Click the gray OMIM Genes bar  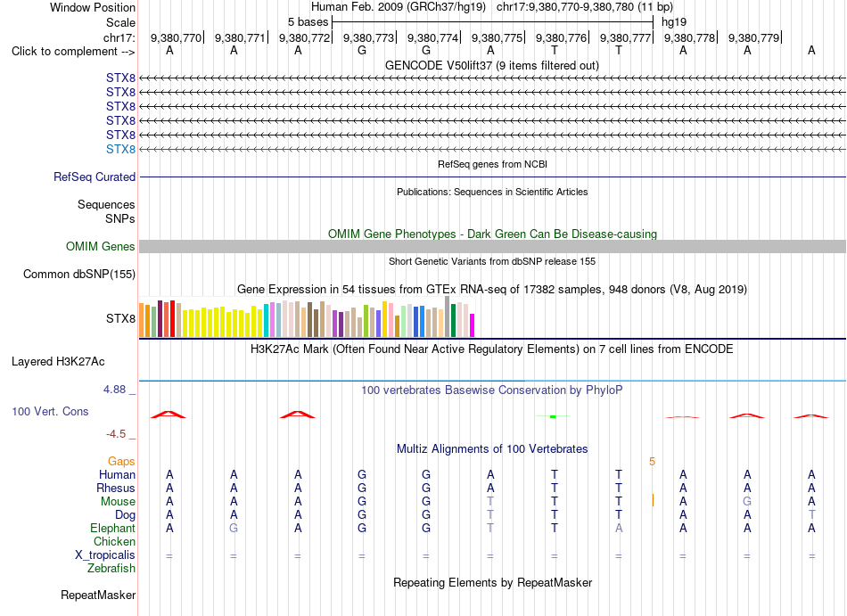click(x=492, y=247)
